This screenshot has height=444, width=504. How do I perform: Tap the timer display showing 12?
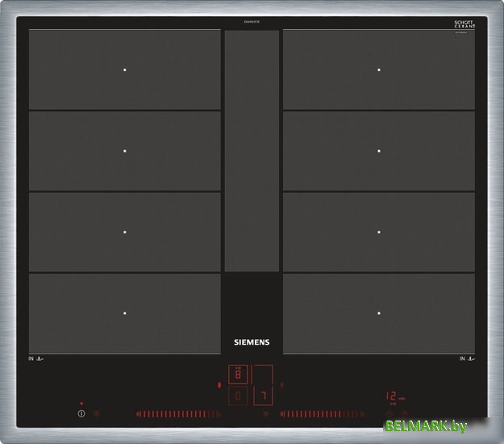[x=391, y=396]
